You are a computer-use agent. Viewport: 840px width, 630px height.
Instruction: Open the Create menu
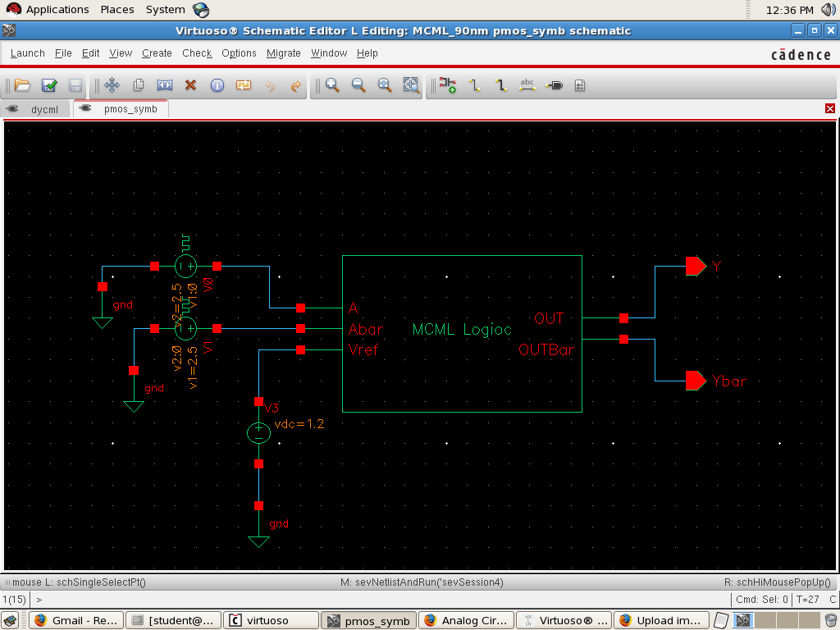tap(157, 53)
